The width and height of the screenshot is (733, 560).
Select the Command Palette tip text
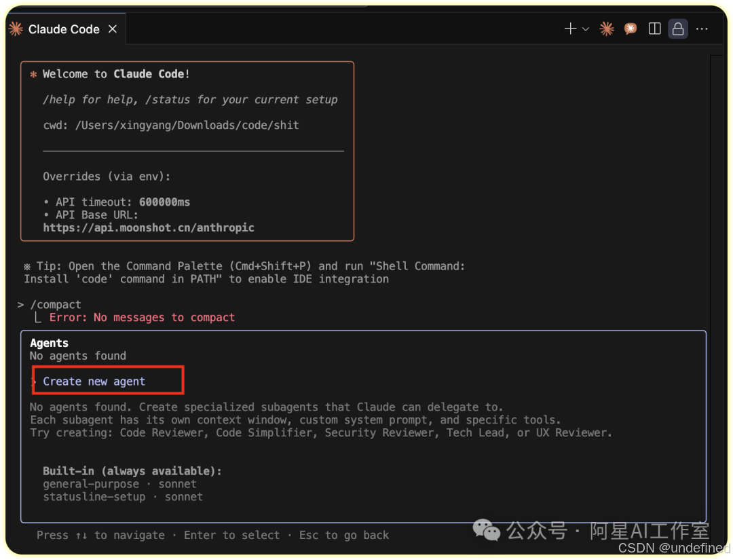244,272
